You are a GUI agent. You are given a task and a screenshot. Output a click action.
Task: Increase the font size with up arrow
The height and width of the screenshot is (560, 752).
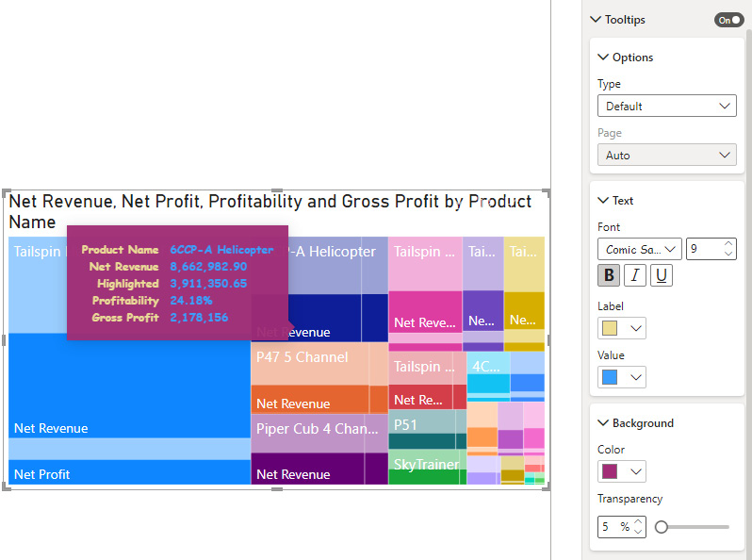tap(728, 244)
